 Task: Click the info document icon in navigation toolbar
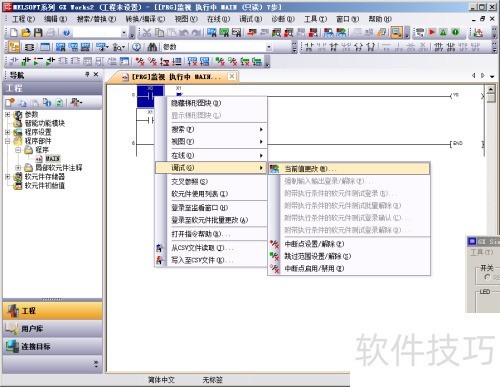(x=47, y=103)
